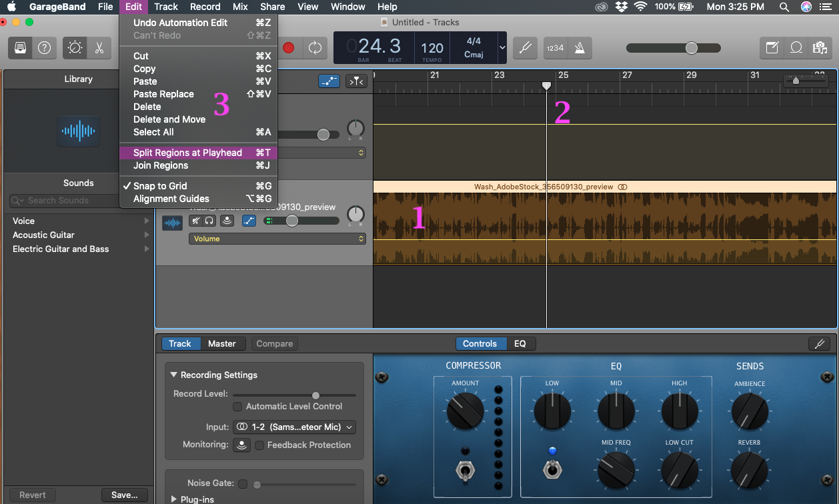Click the Search Sounds field
The height and width of the screenshot is (504, 839).
[x=78, y=201]
